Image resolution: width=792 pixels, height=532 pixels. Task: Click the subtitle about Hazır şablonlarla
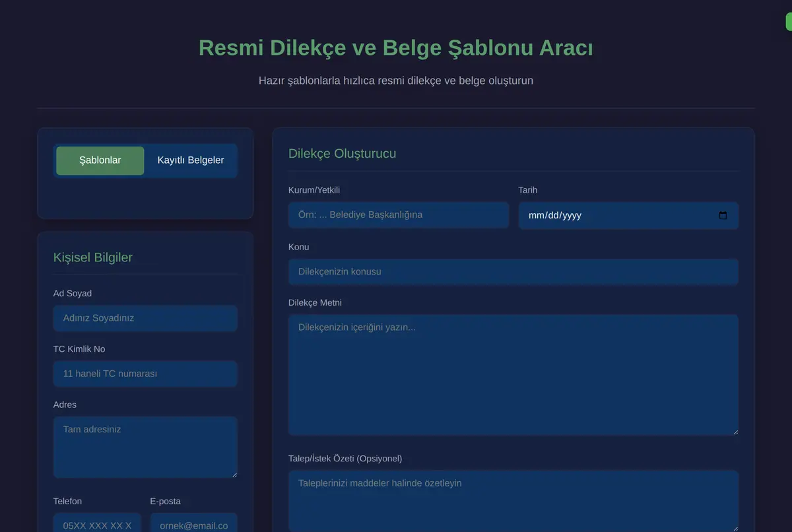click(396, 81)
